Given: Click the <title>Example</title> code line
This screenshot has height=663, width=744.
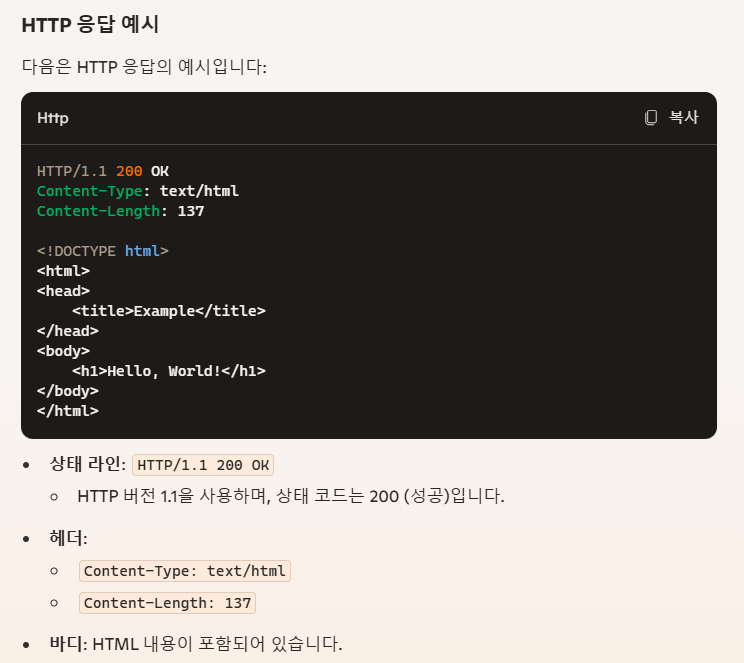Looking at the screenshot, I should point(169,311).
